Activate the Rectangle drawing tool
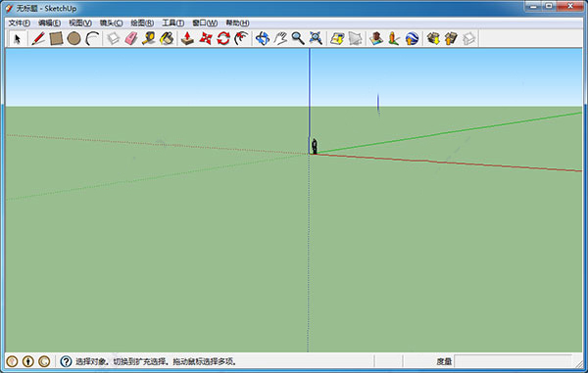This screenshot has height=373, width=588. tap(56, 38)
